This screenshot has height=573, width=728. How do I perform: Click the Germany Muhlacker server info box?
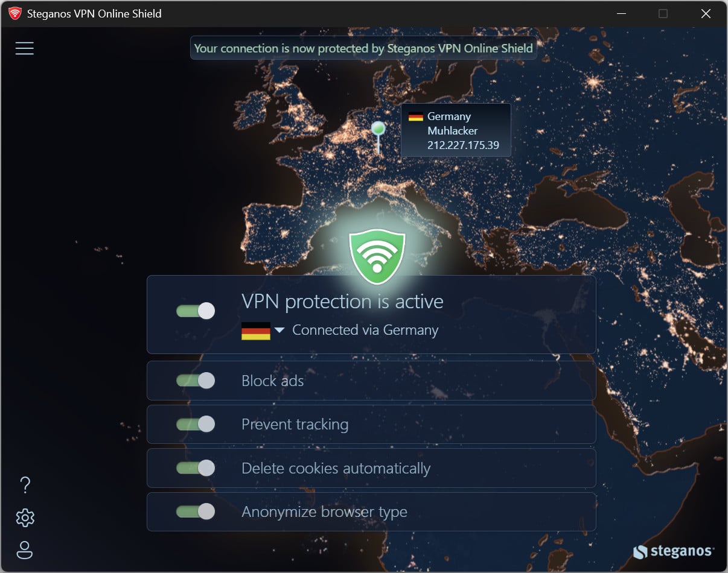coord(456,130)
